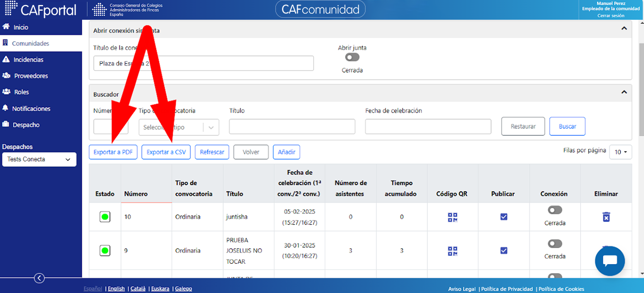Toggle the Abrir junta switch
The image size is (644, 293).
tap(352, 57)
